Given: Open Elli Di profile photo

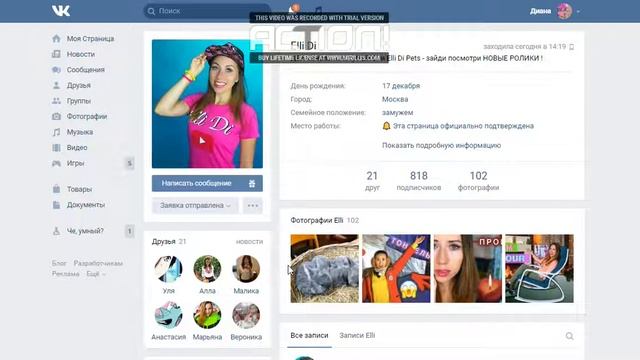Looking at the screenshot, I should [x=207, y=104].
